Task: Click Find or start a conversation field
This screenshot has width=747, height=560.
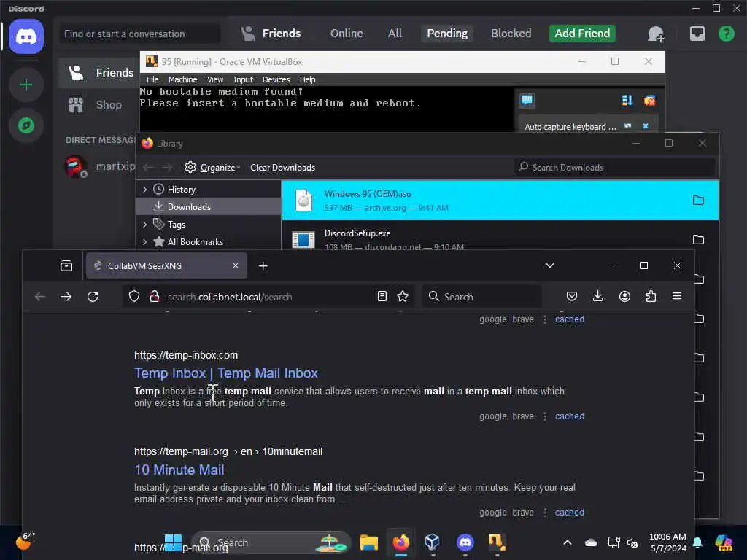Action: tap(139, 34)
